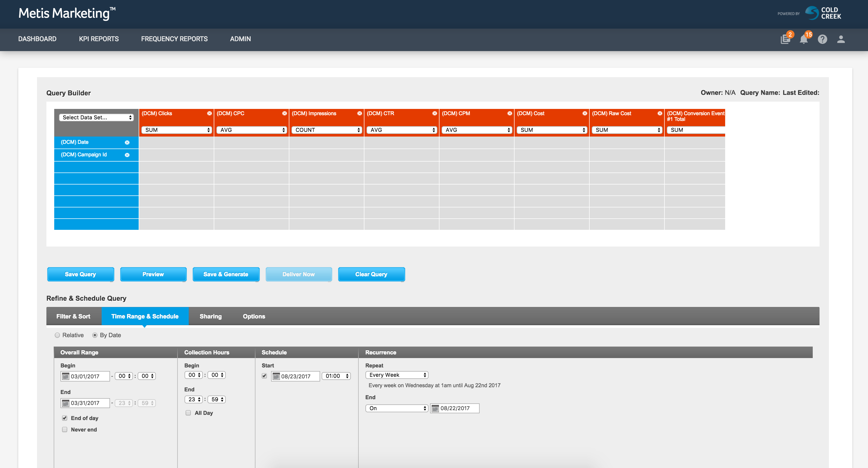Switch to the Sharing tab
868x468 pixels.
tap(211, 316)
